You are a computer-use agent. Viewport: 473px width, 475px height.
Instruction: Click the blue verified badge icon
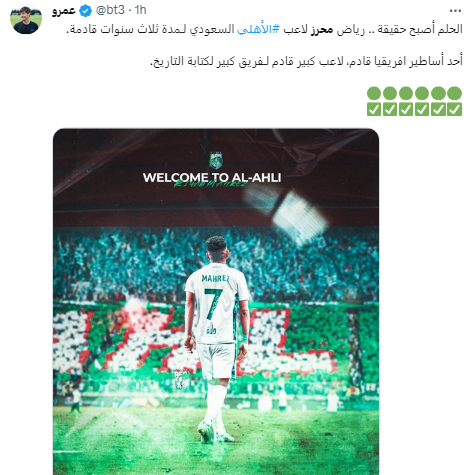click(86, 11)
